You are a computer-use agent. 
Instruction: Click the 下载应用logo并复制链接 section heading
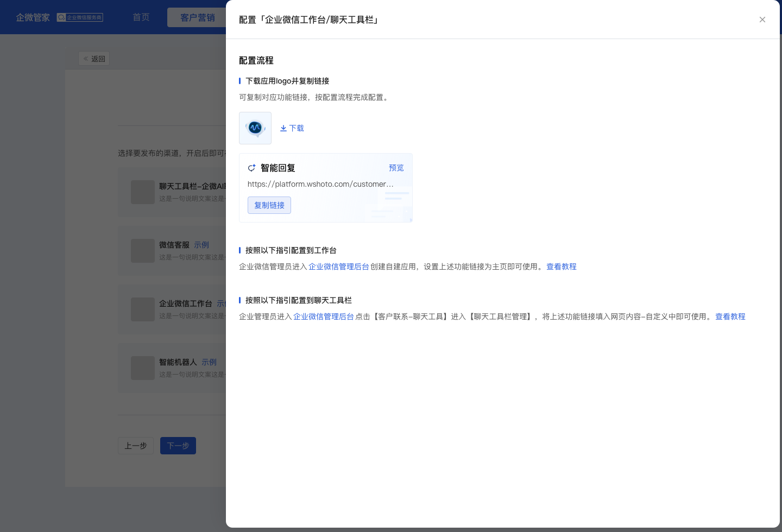pyautogui.click(x=287, y=81)
